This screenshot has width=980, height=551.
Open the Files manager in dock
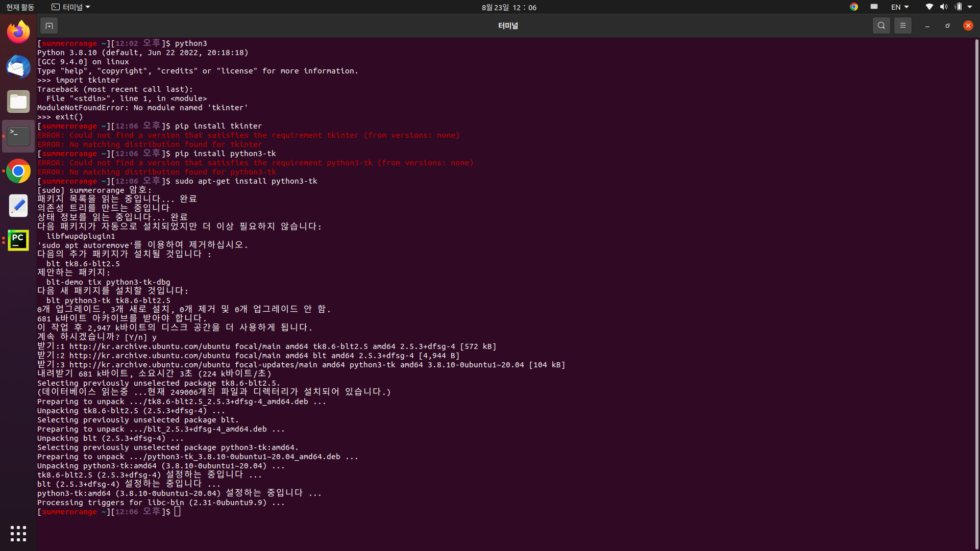pyautogui.click(x=18, y=102)
